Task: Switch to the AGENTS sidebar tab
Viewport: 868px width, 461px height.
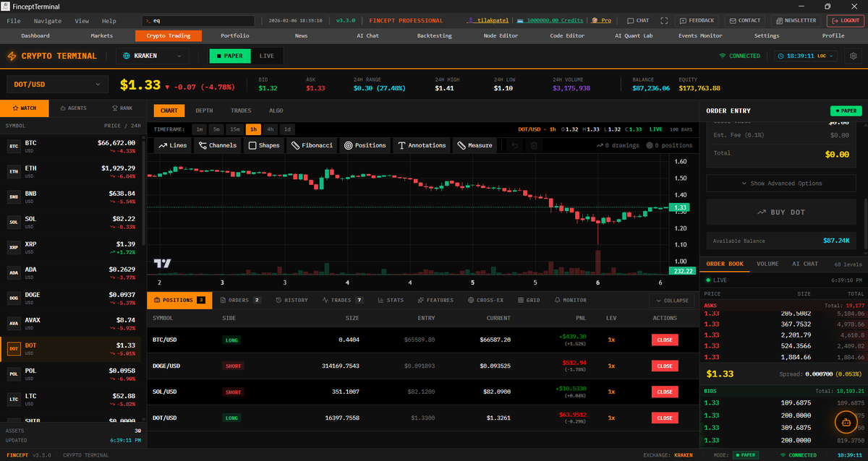Action: pos(73,108)
